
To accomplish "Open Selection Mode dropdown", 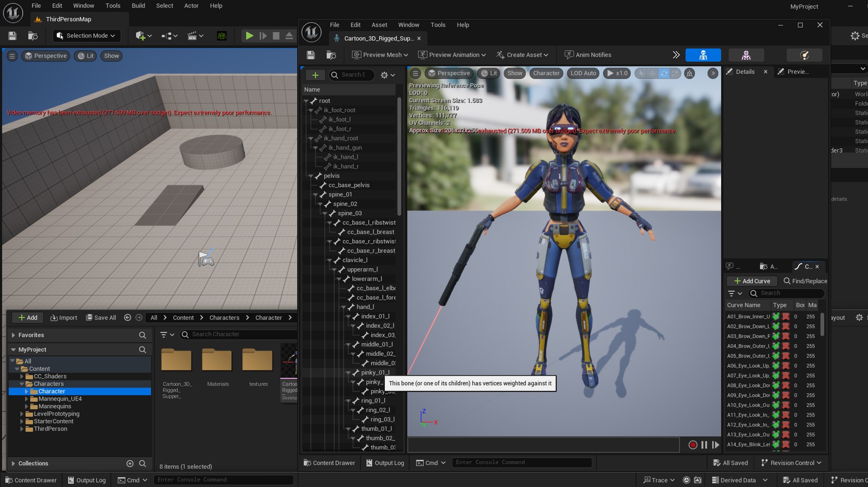I will pos(87,36).
